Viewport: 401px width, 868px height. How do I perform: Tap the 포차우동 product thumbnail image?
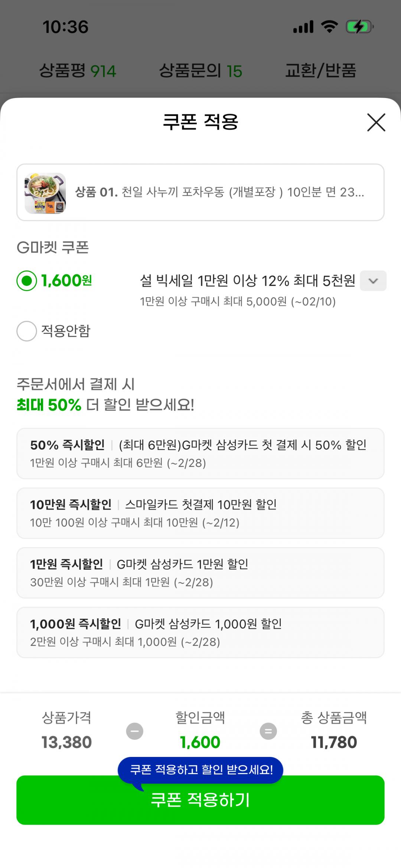45,193
